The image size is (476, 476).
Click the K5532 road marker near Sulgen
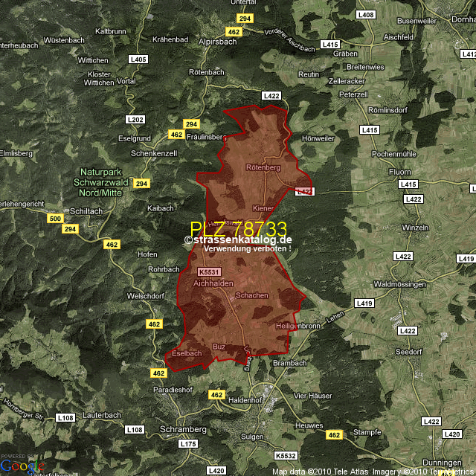(x=286, y=455)
